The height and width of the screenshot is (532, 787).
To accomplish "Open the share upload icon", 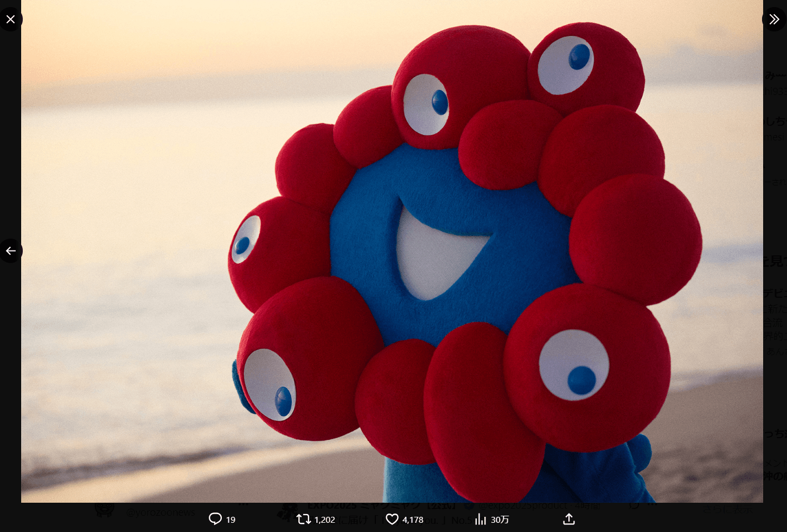I will coord(568,519).
